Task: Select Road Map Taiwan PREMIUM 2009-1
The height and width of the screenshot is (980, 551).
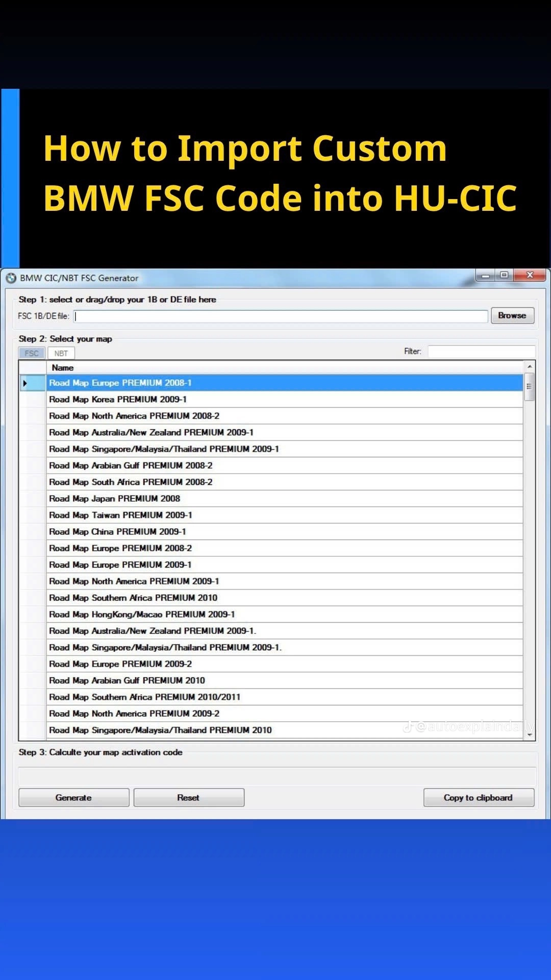Action: point(285,515)
